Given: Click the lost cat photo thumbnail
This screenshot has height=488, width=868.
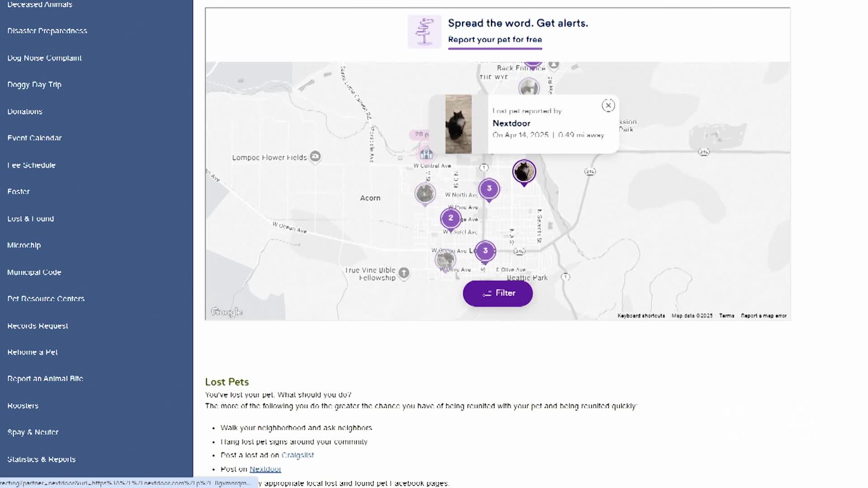Looking at the screenshot, I should click(x=458, y=124).
